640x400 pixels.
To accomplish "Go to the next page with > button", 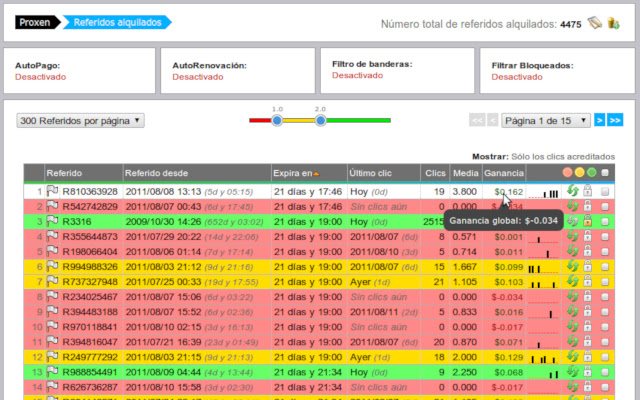I will tap(599, 120).
